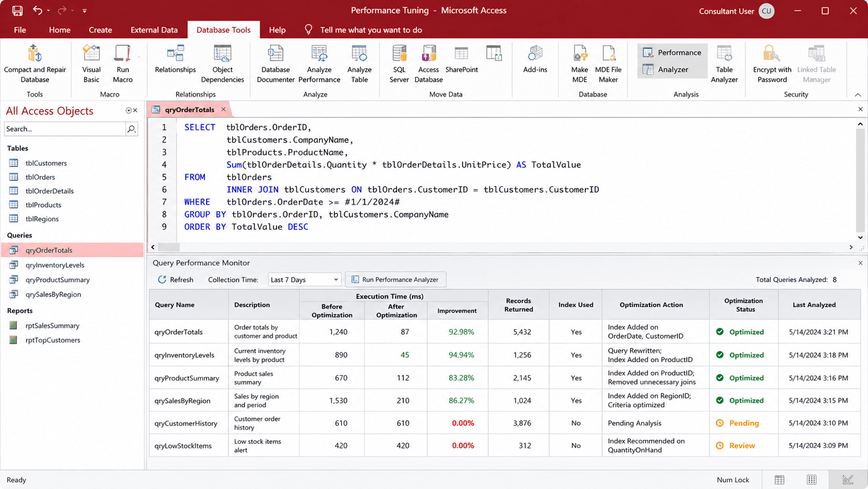Viewport: 868px width, 489px height.
Task: Click the navigation pane Search box
Action: point(65,129)
